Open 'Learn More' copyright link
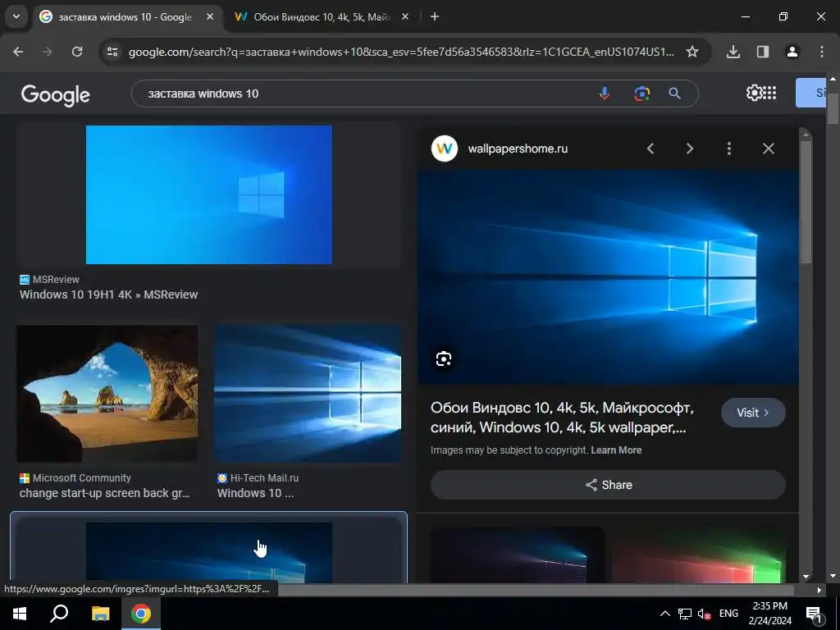This screenshot has width=840, height=630. [616, 450]
